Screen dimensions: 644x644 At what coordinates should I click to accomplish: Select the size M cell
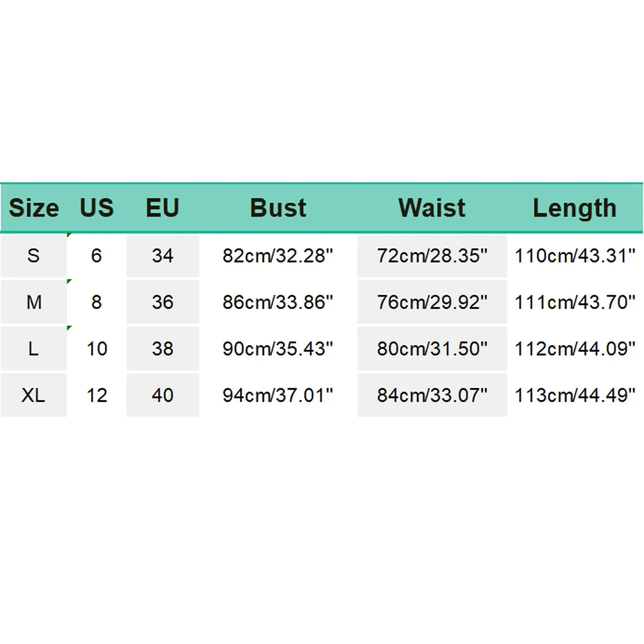pyautogui.click(x=33, y=302)
